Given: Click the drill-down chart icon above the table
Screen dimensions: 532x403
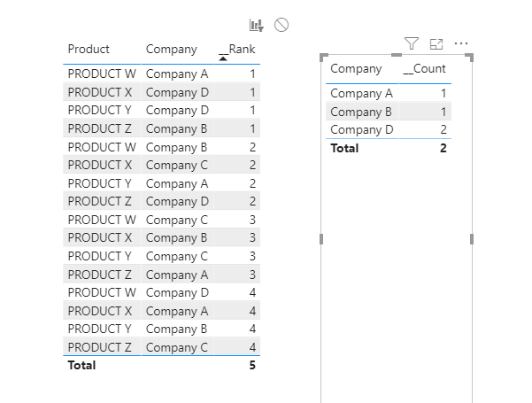Looking at the screenshot, I should coord(256,25).
